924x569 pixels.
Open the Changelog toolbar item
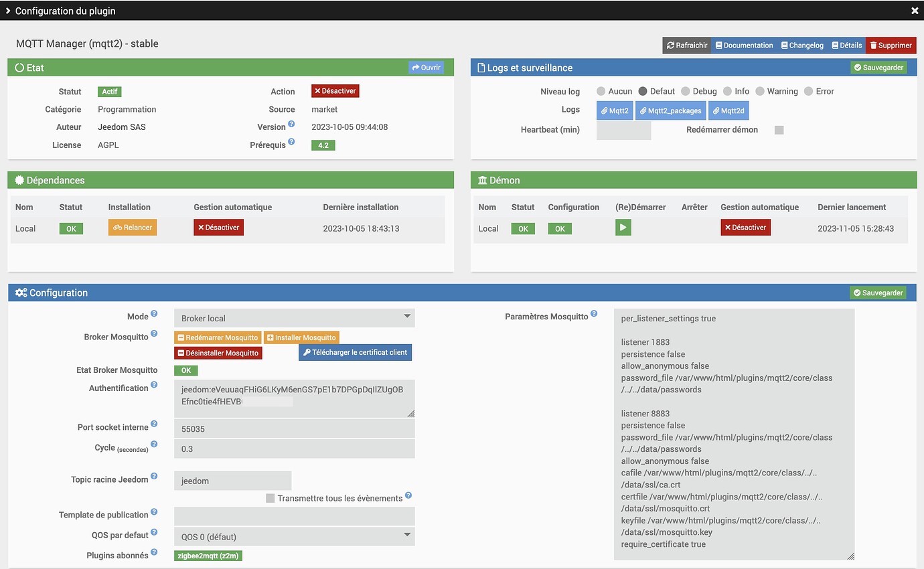(801, 46)
